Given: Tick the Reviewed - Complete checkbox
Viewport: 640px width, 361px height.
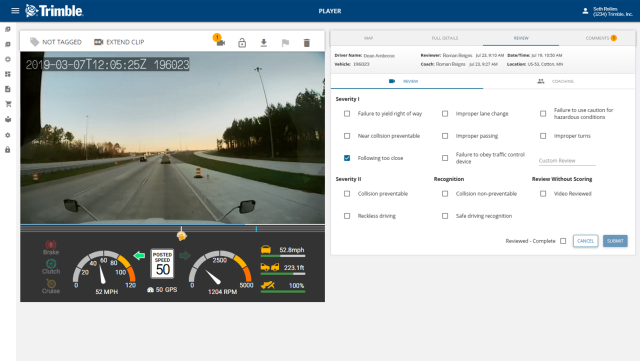Looking at the screenshot, I should click(x=563, y=241).
